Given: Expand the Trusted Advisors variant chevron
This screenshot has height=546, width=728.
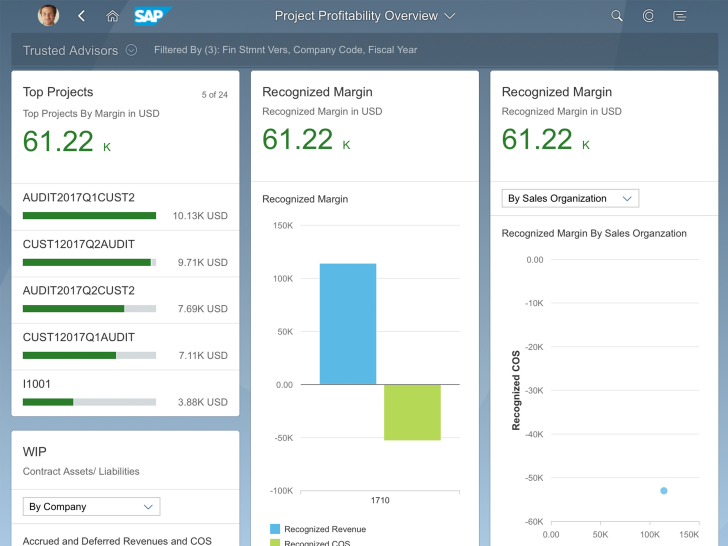Looking at the screenshot, I should point(131,50).
